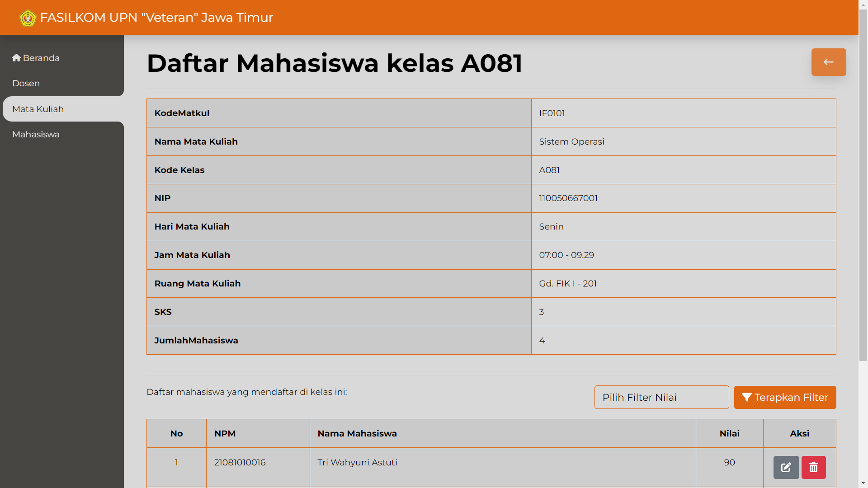868x488 pixels.
Task: Delete student Tri Wahyuni Astuti
Action: [x=814, y=467]
